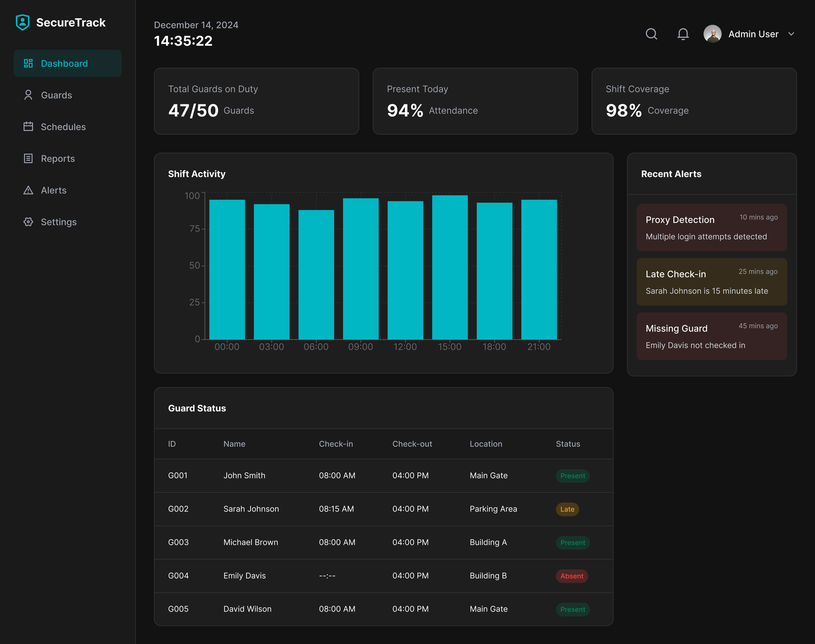Open notifications bell icon
Screen dimensions: 815x644
click(683, 34)
